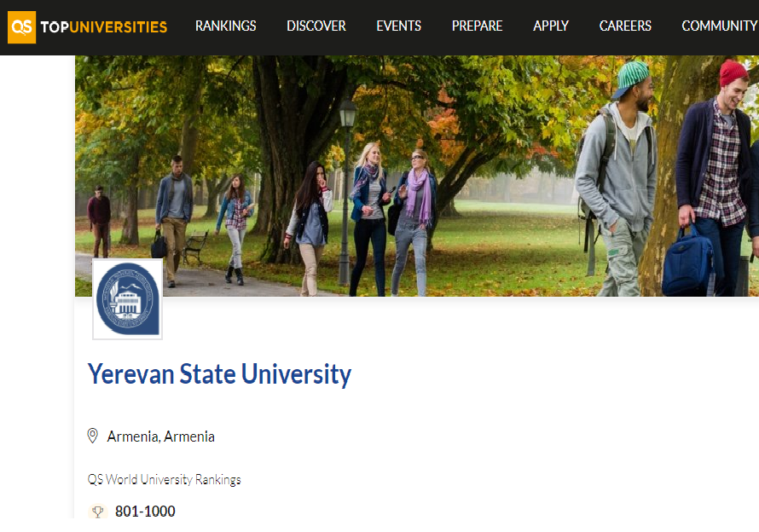Viewport: 759px width, 532px height.
Task: Click the 801-1000 ranking value
Action: [145, 512]
